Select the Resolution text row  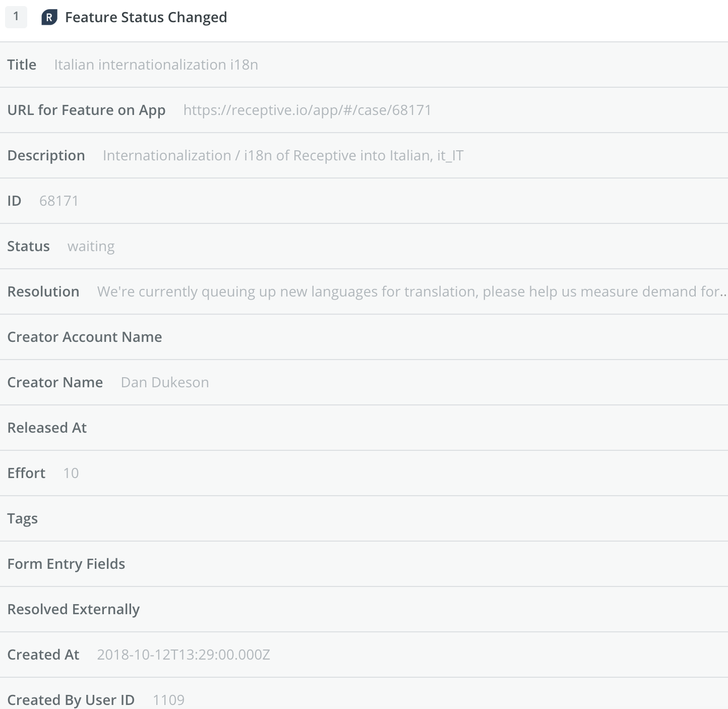[364, 291]
